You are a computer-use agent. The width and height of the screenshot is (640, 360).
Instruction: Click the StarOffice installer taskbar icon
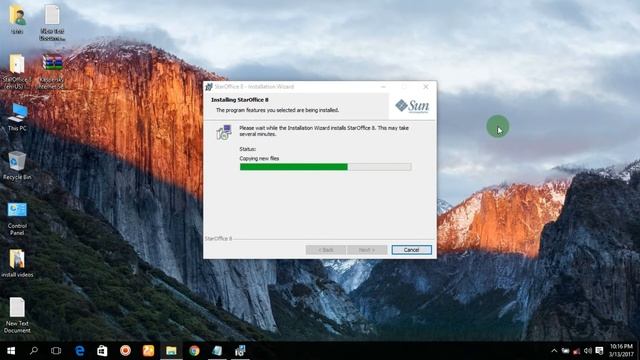pyautogui.click(x=240, y=351)
